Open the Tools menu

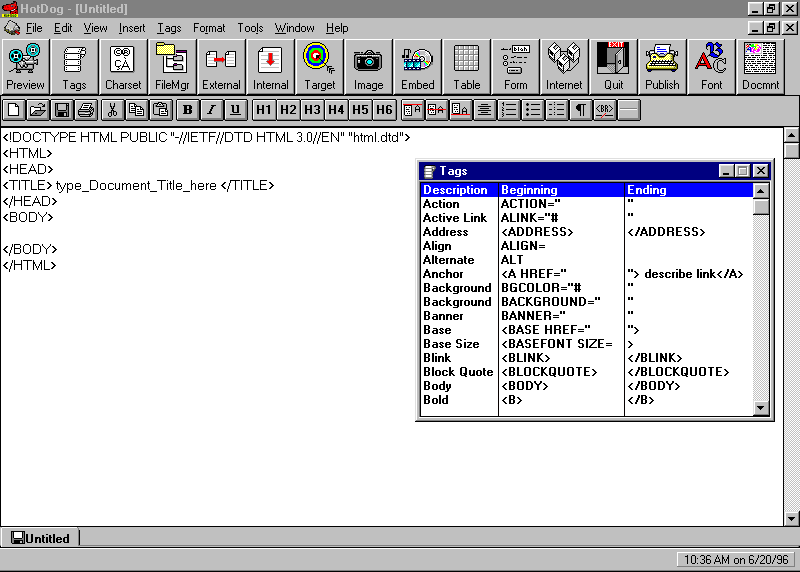250,28
